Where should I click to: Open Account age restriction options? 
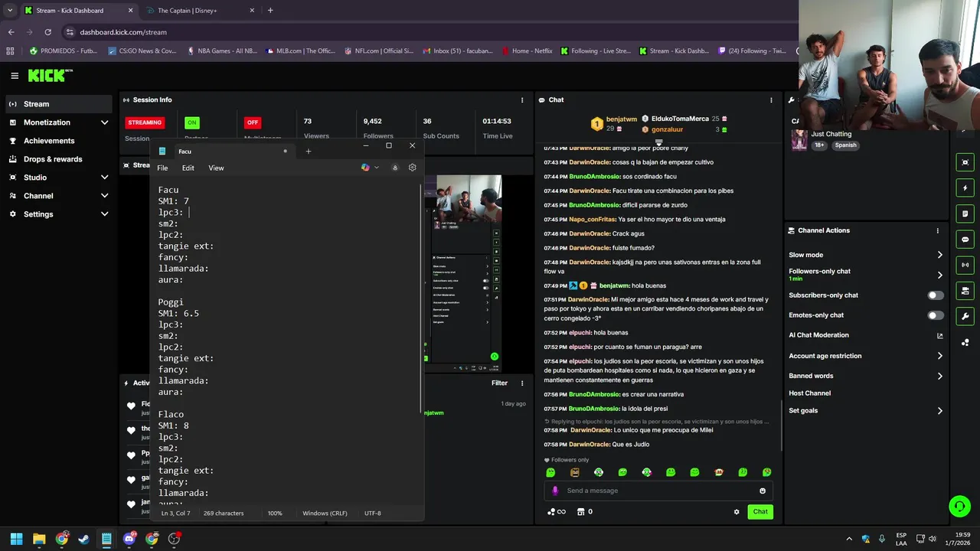[x=866, y=356]
